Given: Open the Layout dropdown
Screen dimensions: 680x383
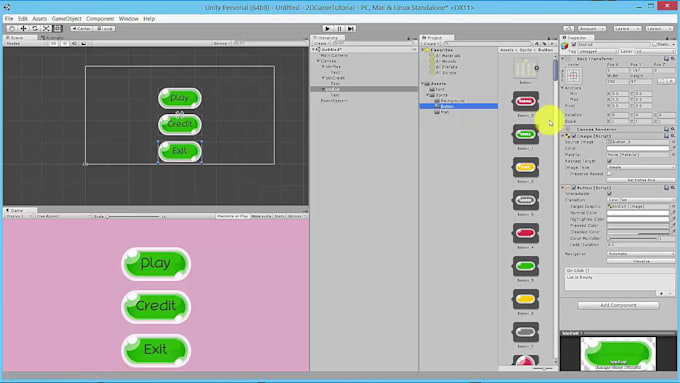Looking at the screenshot, I should point(659,29).
